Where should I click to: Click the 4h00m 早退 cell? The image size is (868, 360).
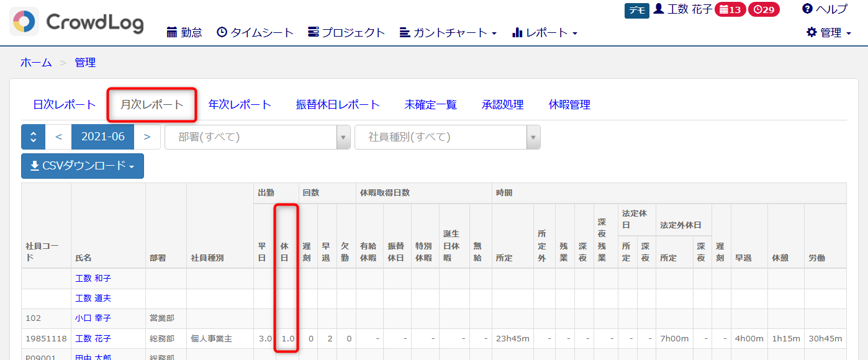(x=749, y=338)
